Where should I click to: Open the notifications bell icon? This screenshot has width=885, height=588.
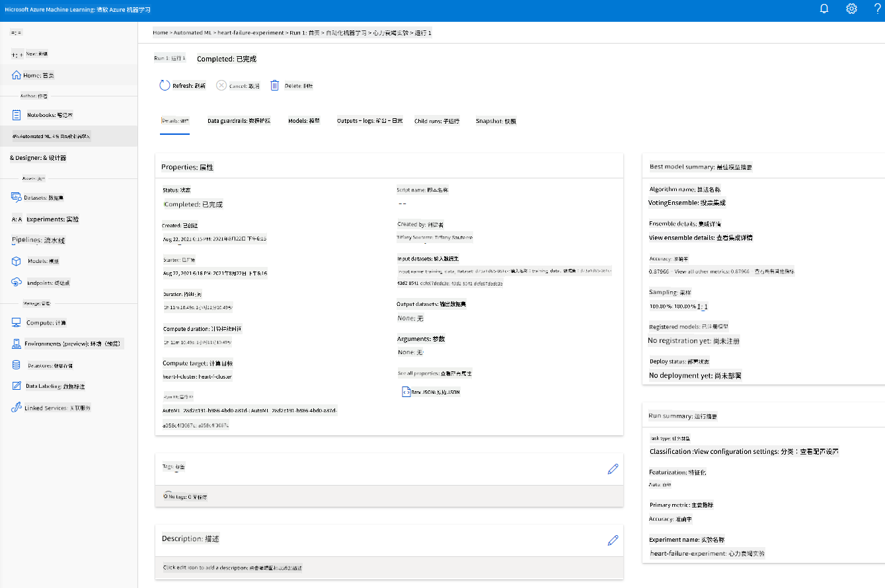(824, 9)
